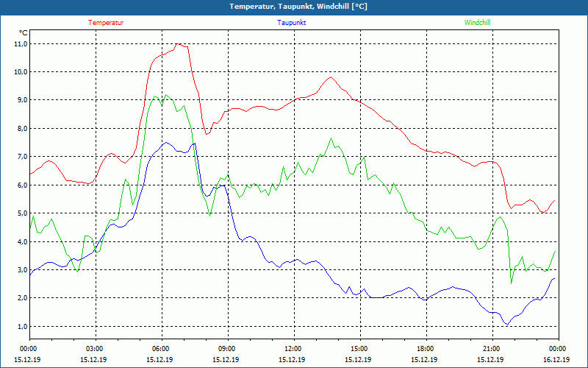Click the 15:00 time axis label
Image resolution: width=588 pixels, height=368 pixels.
tap(360, 349)
